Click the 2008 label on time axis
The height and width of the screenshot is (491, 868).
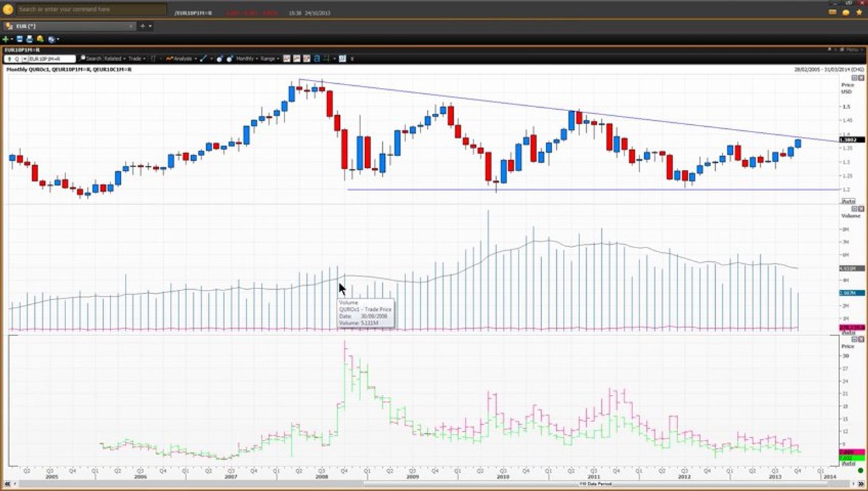pos(320,477)
